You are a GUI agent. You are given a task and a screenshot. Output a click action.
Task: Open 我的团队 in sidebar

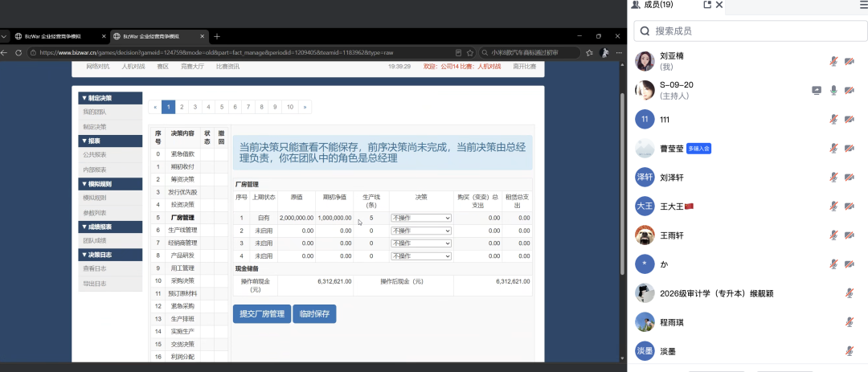(95, 112)
